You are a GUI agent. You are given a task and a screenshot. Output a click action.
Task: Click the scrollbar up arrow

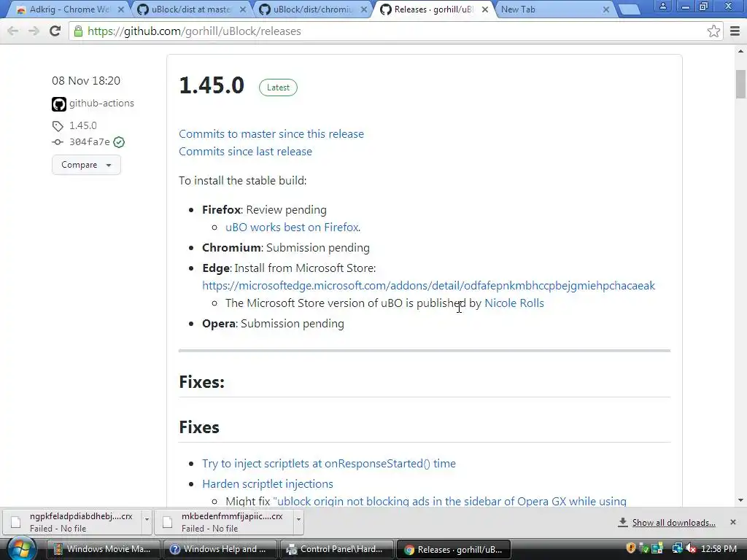[x=740, y=51]
